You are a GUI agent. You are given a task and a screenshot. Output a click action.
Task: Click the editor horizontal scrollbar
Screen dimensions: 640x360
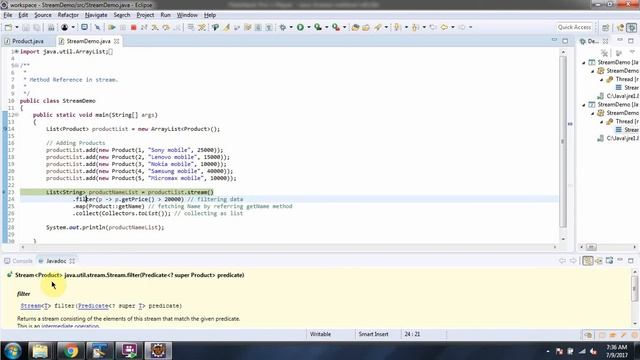click(x=288, y=247)
